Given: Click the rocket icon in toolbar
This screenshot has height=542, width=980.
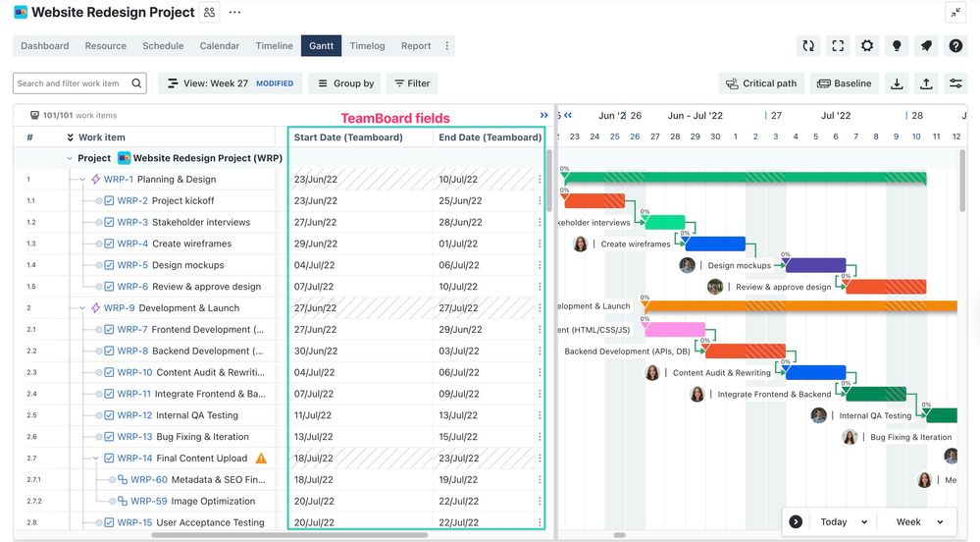Looking at the screenshot, I should (x=926, y=46).
